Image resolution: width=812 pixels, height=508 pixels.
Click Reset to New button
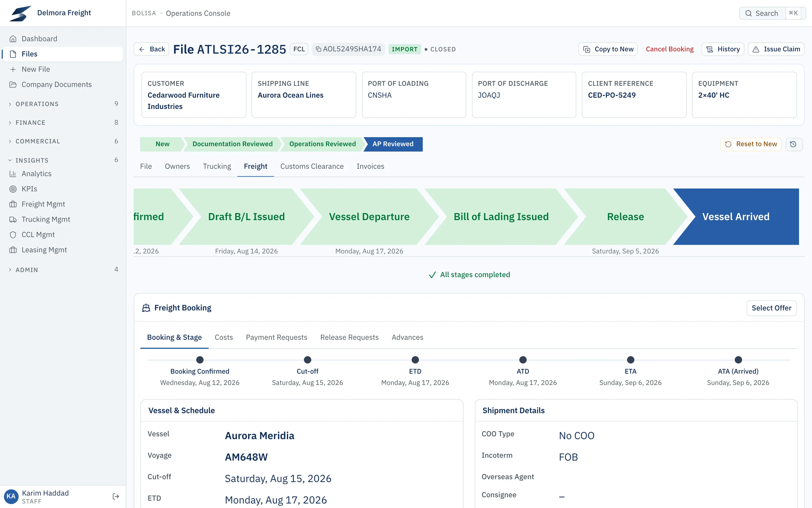tap(751, 144)
